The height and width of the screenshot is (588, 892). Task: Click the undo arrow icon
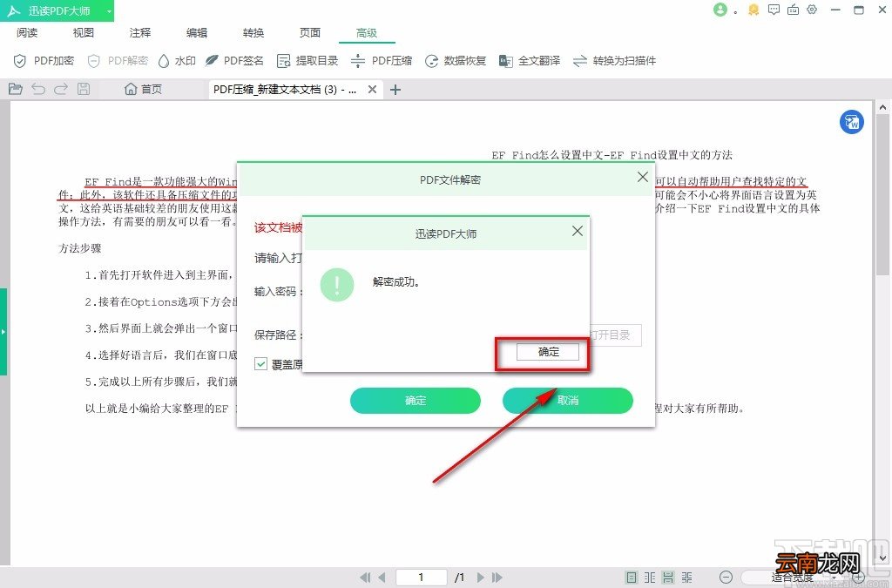pos(38,89)
